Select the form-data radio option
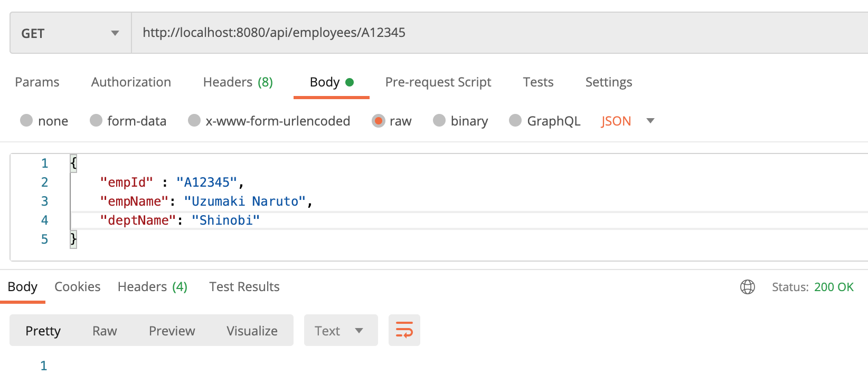868x385 pixels. 96,121
